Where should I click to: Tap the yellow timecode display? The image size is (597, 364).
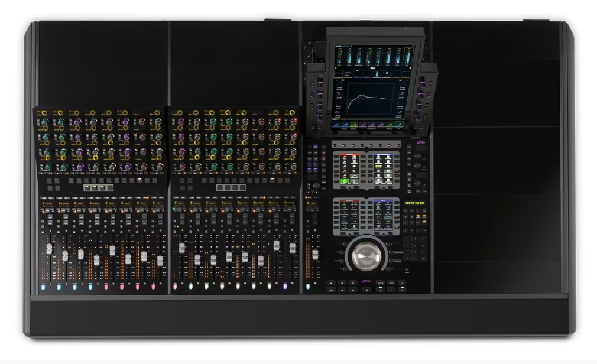pos(414,202)
